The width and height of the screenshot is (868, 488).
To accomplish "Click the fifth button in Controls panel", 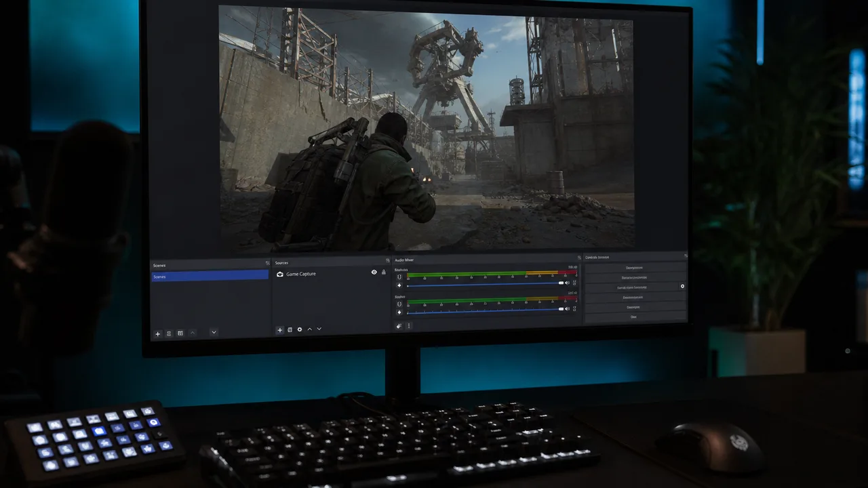I will point(635,307).
